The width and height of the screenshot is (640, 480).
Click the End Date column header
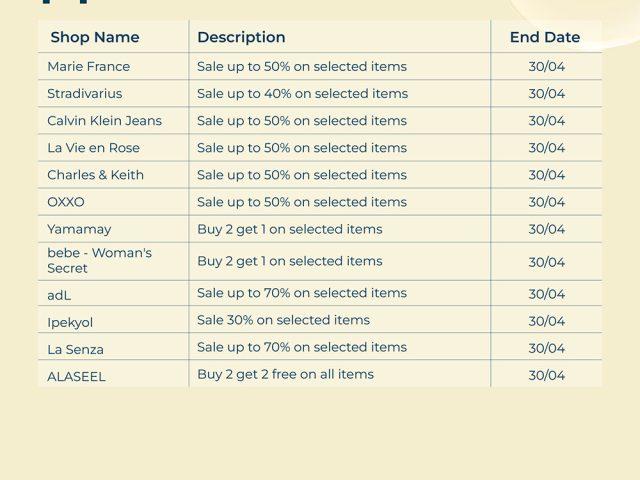coord(545,37)
